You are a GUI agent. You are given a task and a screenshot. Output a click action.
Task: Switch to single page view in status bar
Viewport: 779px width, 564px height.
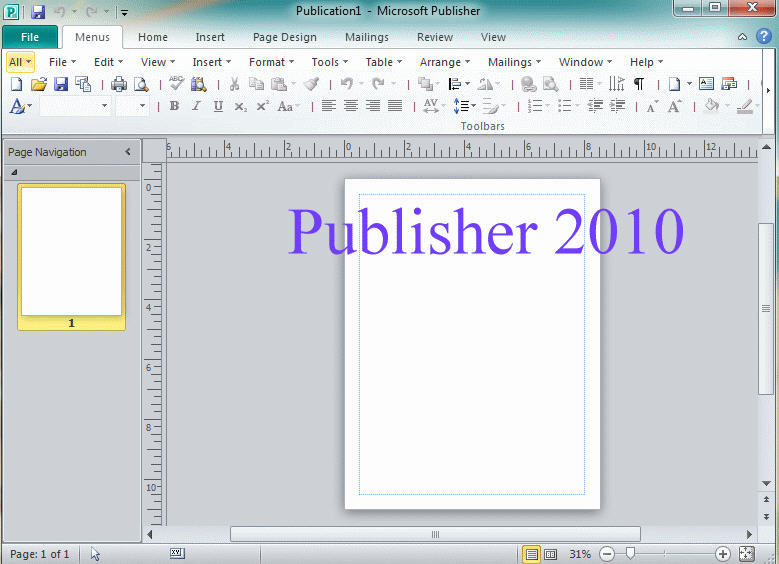(x=531, y=554)
